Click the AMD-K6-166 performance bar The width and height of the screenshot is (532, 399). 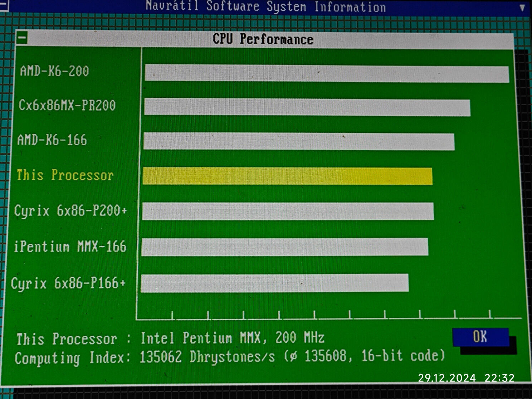pos(299,141)
